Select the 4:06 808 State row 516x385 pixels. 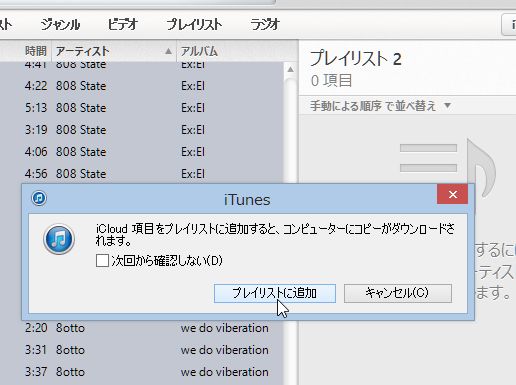(x=142, y=152)
